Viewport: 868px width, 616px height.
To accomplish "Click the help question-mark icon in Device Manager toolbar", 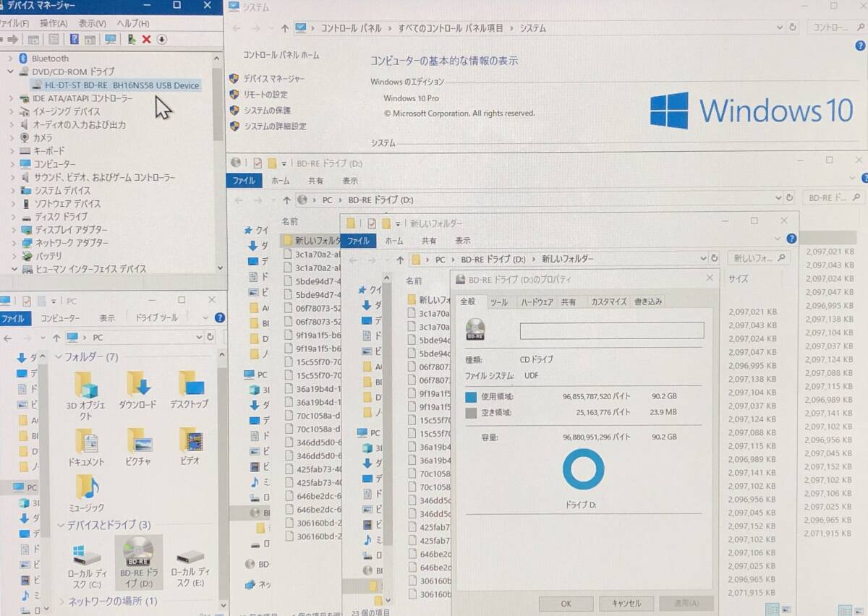I will coord(74,40).
